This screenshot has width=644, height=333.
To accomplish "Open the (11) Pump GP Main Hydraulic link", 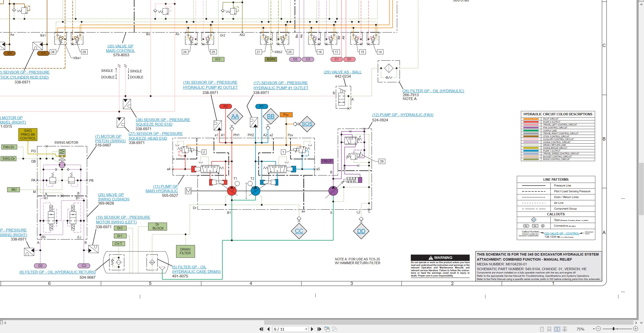I will (x=162, y=189).
